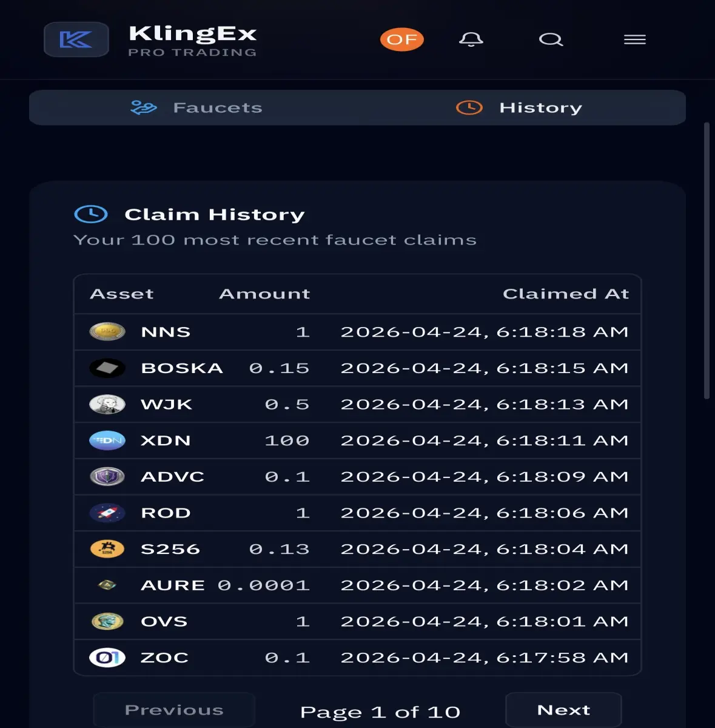The height and width of the screenshot is (728, 715).
Task: Click the OVS coin icon
Action: [107, 621]
